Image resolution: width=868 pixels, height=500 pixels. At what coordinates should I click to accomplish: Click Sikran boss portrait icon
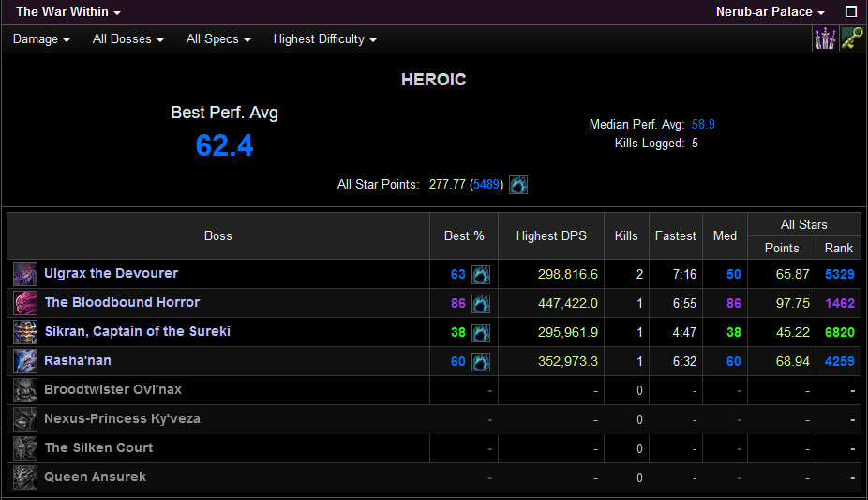coord(25,332)
